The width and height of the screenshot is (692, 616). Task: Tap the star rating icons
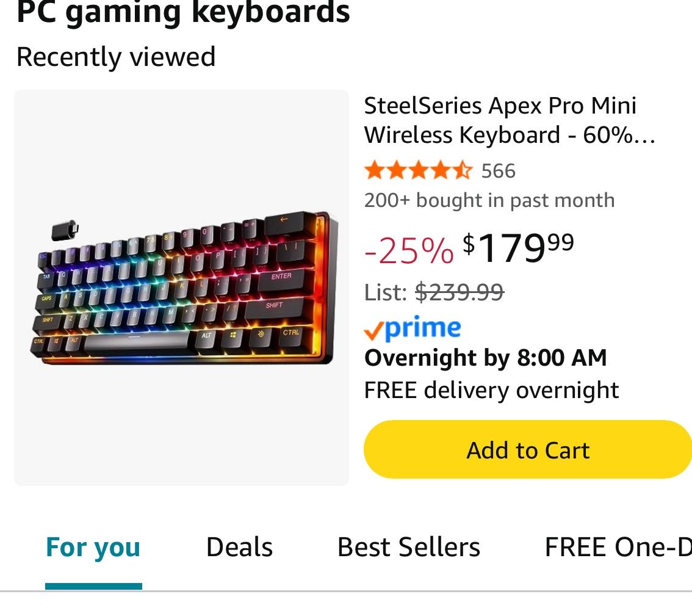(417, 170)
